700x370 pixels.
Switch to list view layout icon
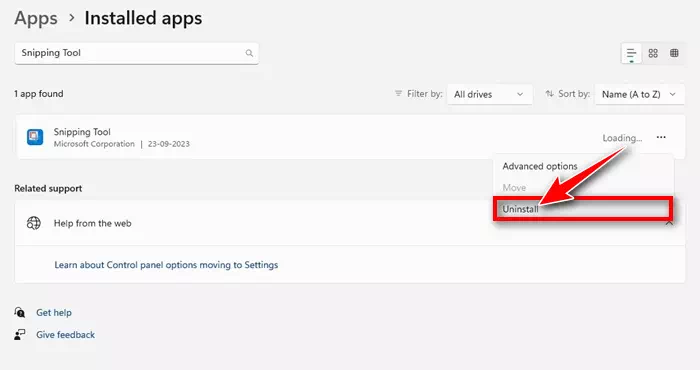[x=631, y=54]
